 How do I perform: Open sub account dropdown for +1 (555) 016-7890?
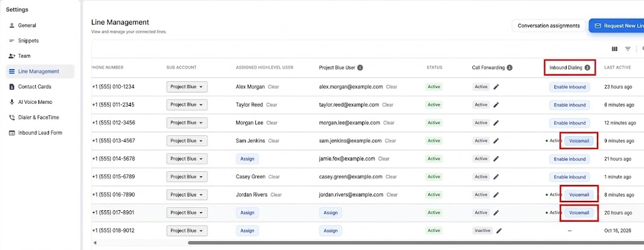pyautogui.click(x=187, y=195)
